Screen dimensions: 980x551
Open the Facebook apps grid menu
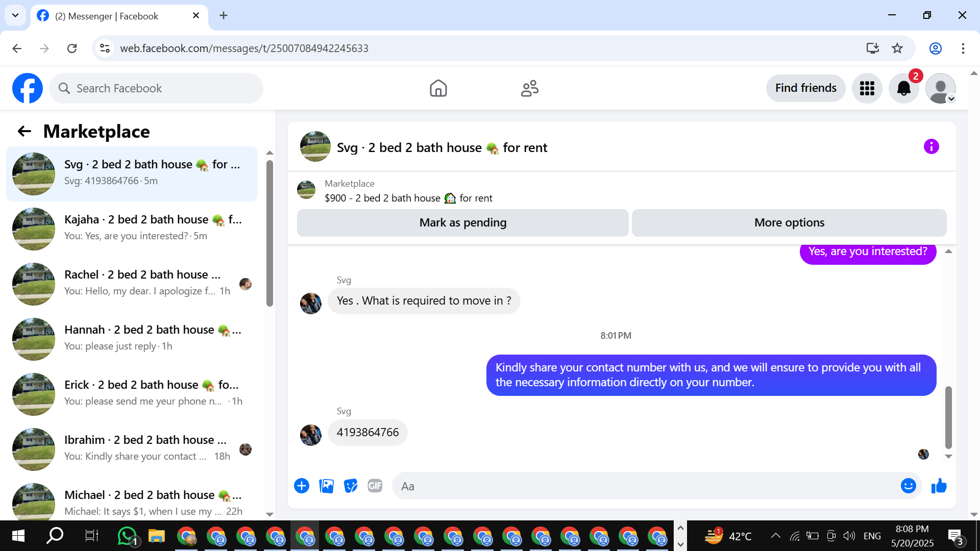tap(867, 88)
